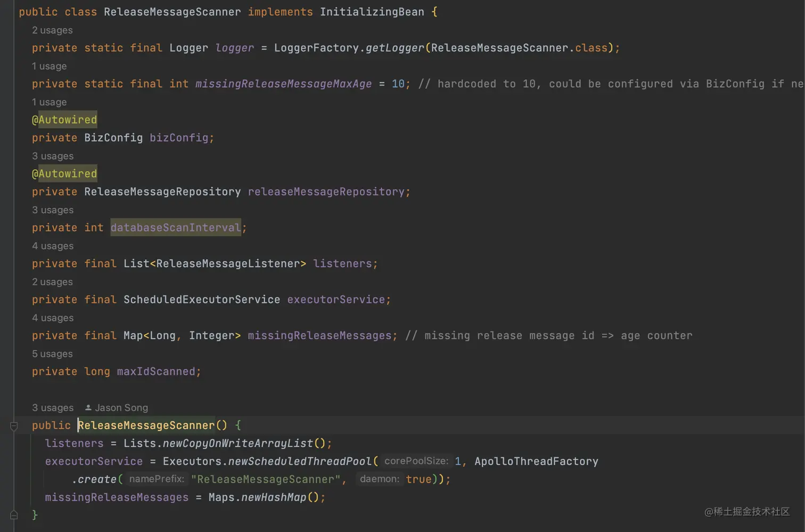Show the 5 usages of maxIdScanned
Image resolution: width=805 pixels, height=532 pixels.
[x=52, y=354]
